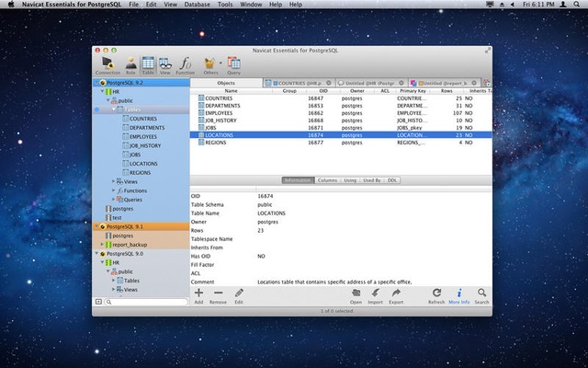
Task: Collapse the public schema under PostgreSQL 9.2
Action: (107, 100)
